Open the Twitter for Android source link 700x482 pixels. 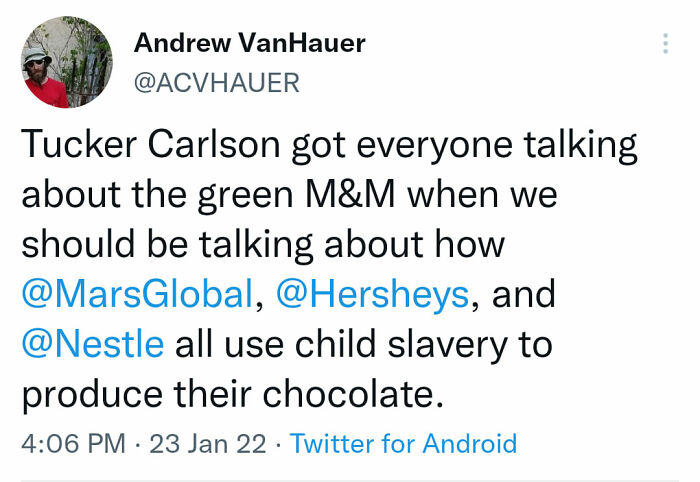pyautogui.click(x=403, y=443)
